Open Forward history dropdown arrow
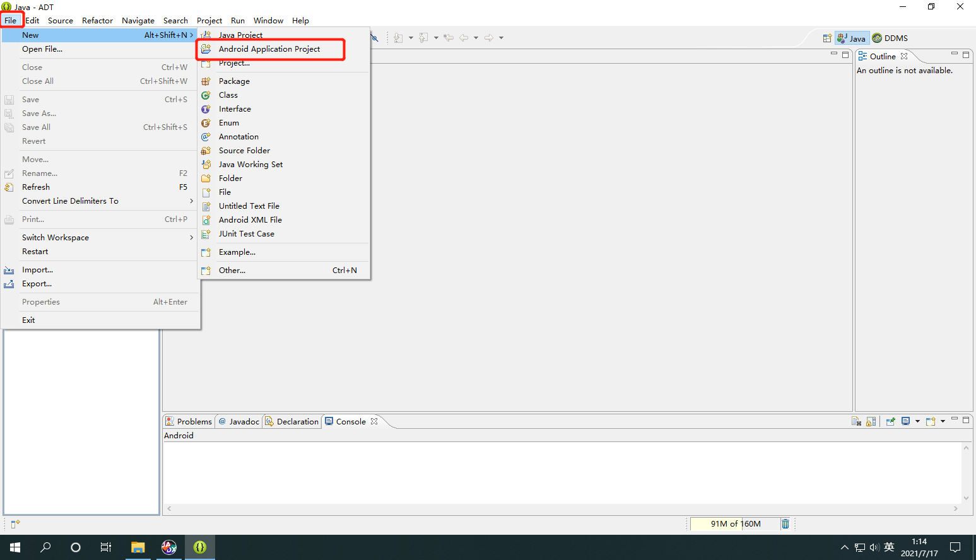 coord(501,38)
